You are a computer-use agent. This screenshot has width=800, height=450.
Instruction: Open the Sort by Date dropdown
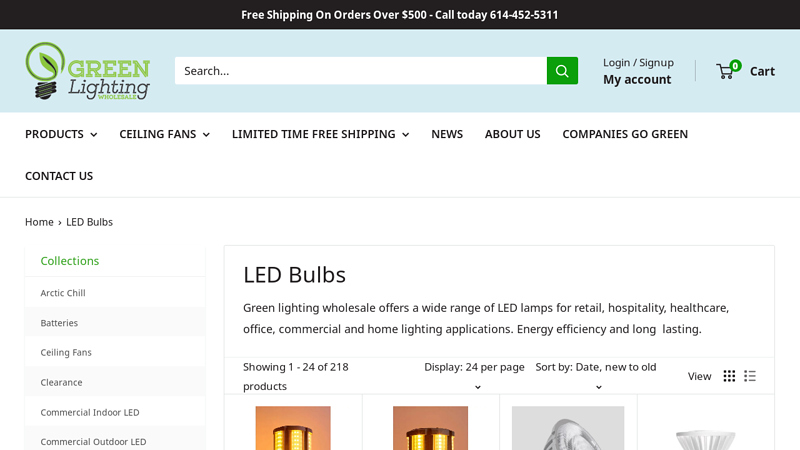596,376
